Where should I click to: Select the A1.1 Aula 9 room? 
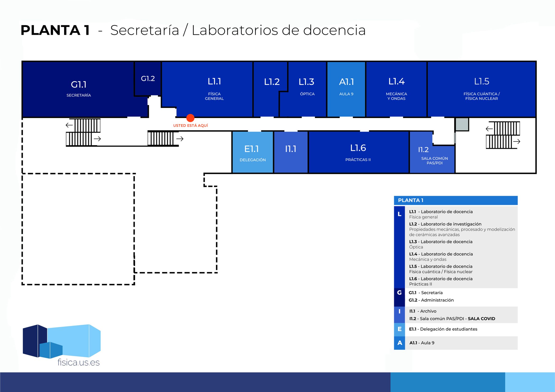[x=346, y=89]
